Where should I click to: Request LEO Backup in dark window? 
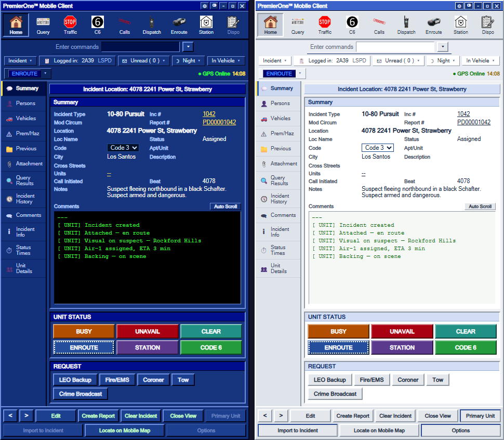75,380
